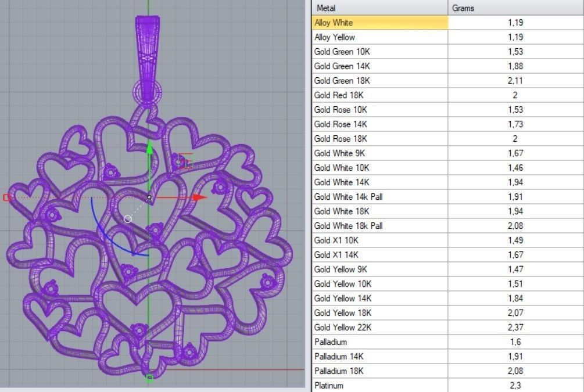Click the 2,11 grams value
The width and height of the screenshot is (584, 392).
point(515,81)
